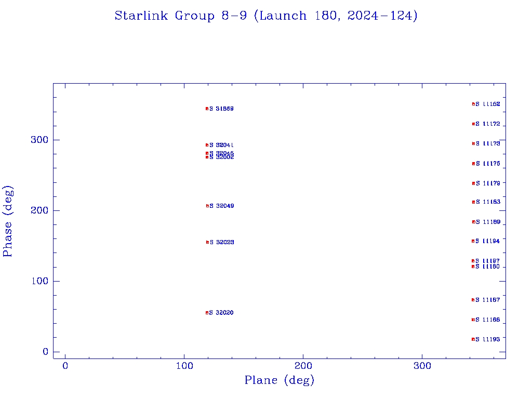Image resolution: width=532 pixels, height=399 pixels.
Task: Click the S 11180 satellite label
Action: coord(487,267)
